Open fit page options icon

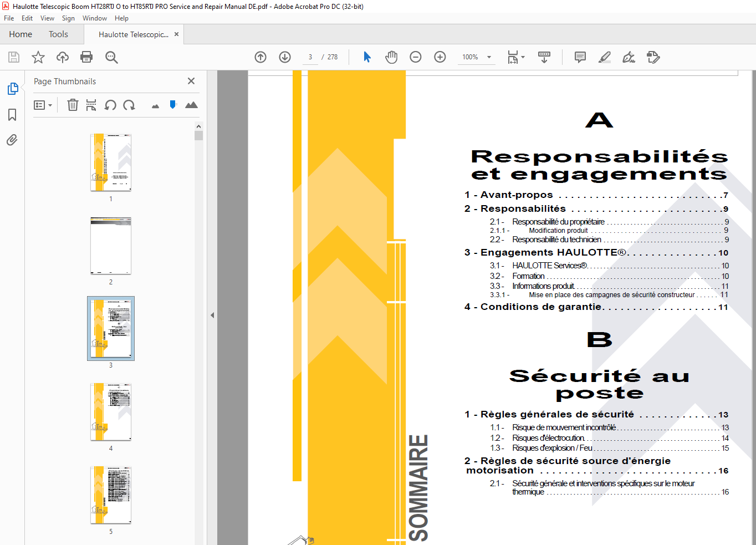coord(515,57)
